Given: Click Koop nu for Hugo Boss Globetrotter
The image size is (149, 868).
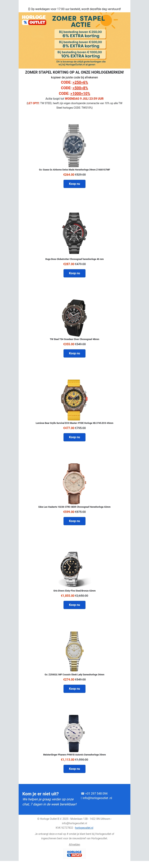Looking at the screenshot, I should click(x=74, y=273).
